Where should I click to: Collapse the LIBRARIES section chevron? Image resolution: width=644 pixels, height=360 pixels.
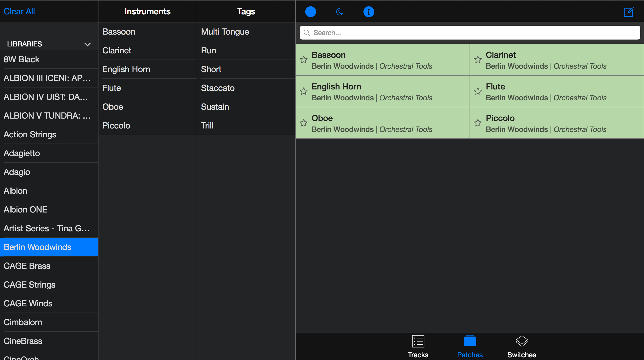tap(87, 44)
